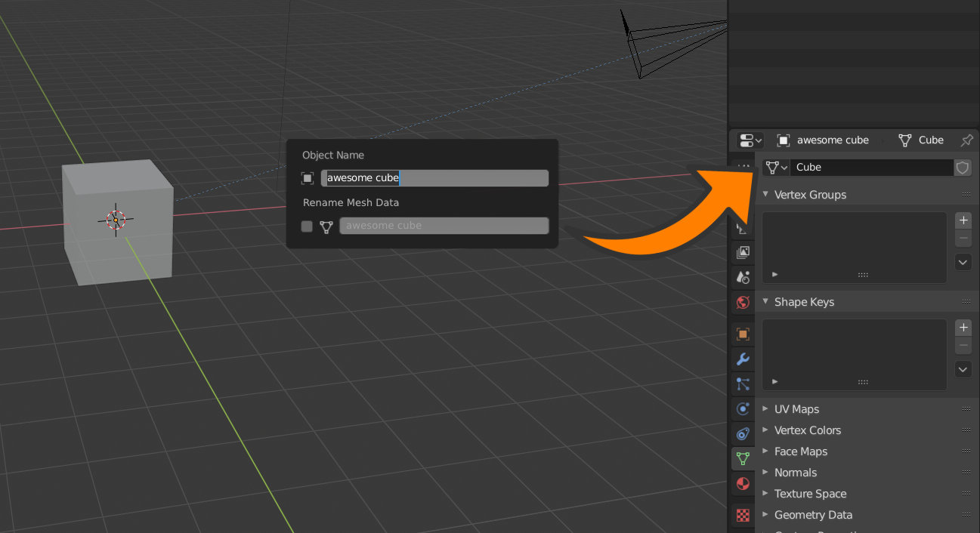Screen dimensions: 980x533
Task: Select the cube in the viewport
Action: [118, 223]
